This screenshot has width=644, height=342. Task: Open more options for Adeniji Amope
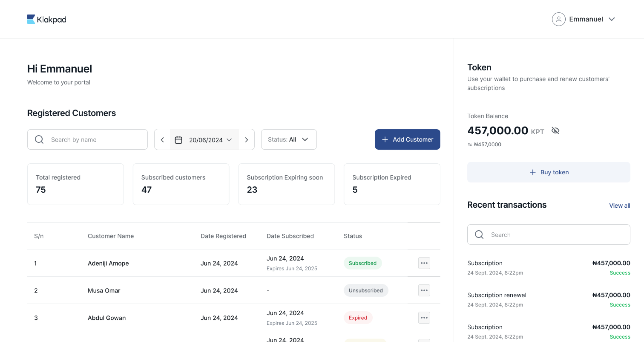click(x=424, y=263)
